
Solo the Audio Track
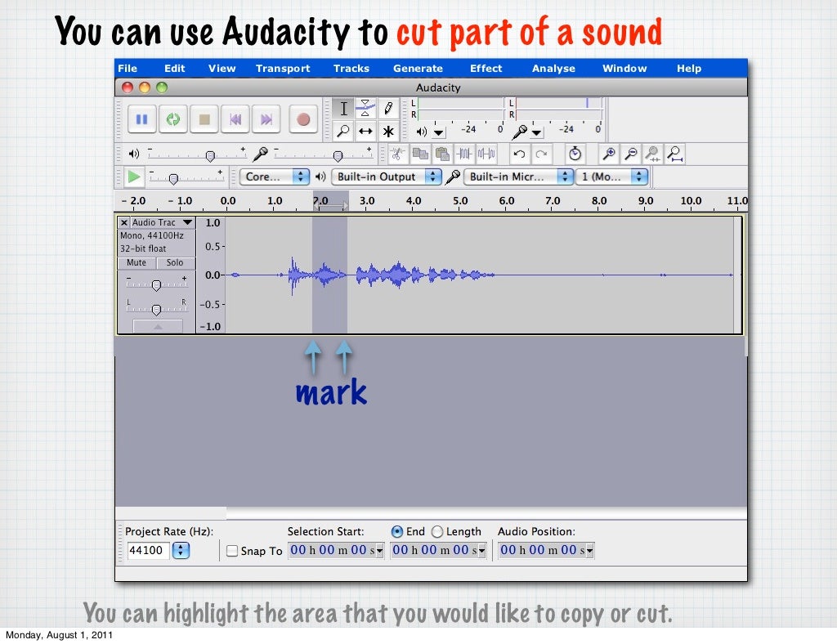click(175, 262)
